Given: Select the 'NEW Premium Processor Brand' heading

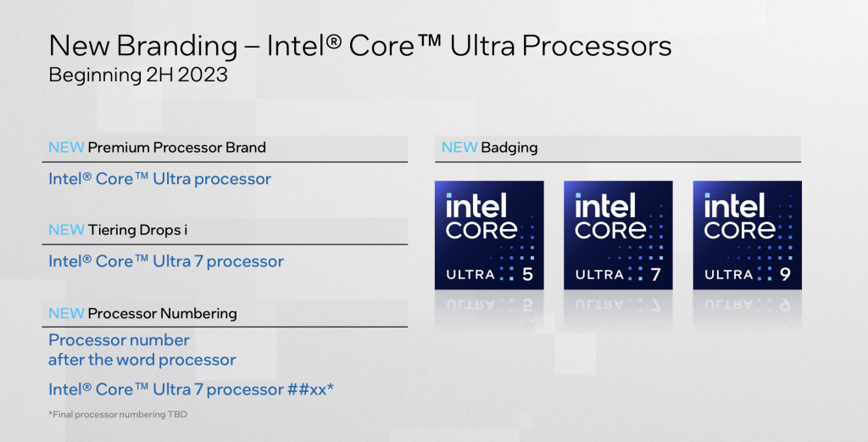Looking at the screenshot, I should pos(158,148).
